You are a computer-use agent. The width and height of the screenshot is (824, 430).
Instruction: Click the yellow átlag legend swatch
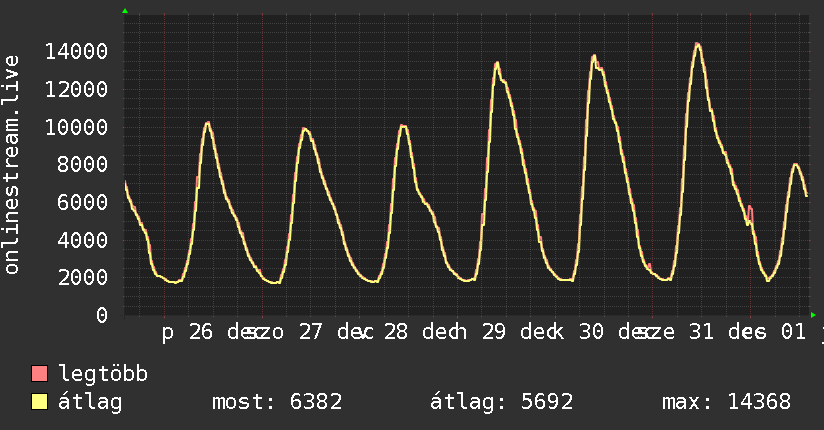coord(39,402)
